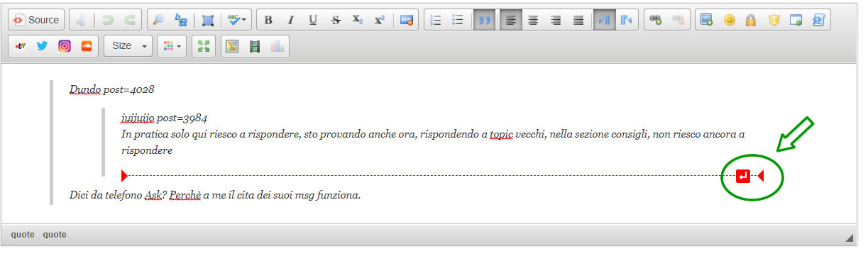
Task: Click the yellow shield icon
Action: coord(774,20)
